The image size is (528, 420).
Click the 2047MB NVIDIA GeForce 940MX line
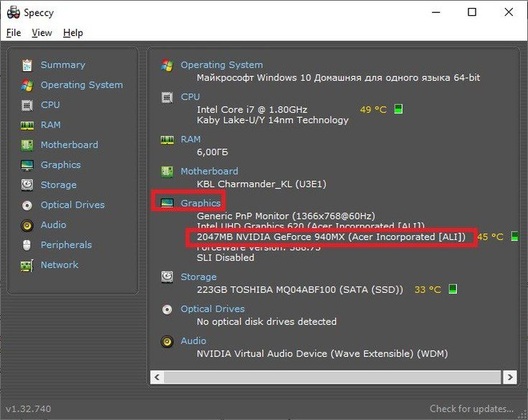331,237
